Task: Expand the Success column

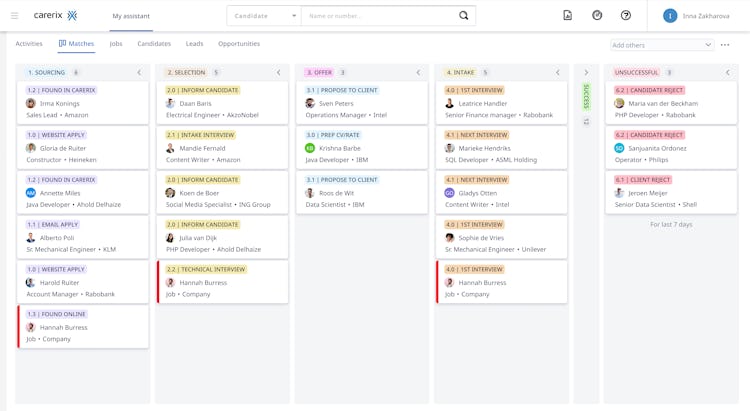Action: tap(586, 73)
